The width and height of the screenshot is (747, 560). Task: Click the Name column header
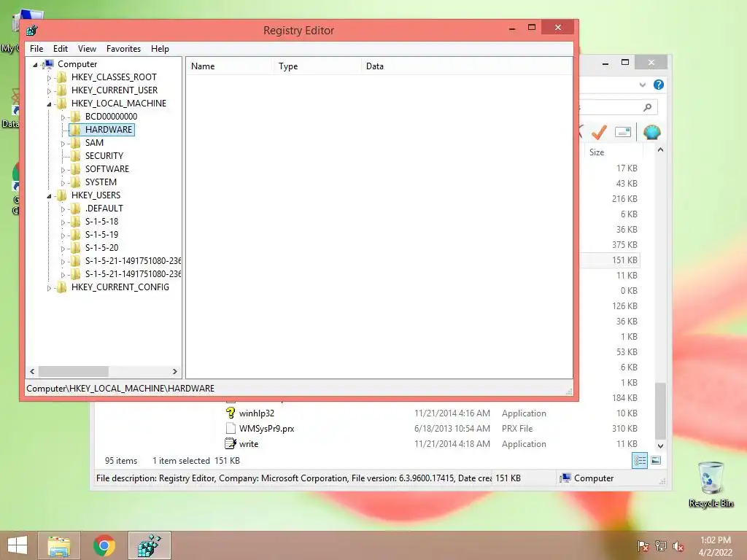coord(229,66)
